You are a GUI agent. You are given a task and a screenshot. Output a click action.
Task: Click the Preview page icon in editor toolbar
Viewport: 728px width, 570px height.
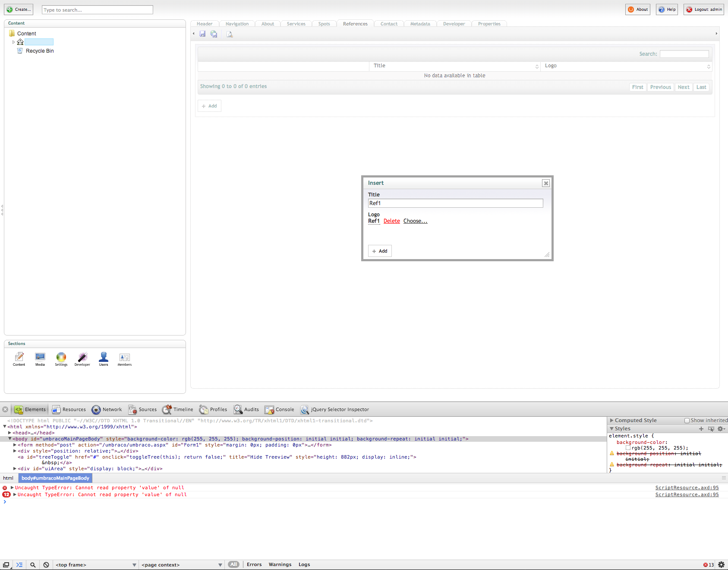tap(230, 34)
